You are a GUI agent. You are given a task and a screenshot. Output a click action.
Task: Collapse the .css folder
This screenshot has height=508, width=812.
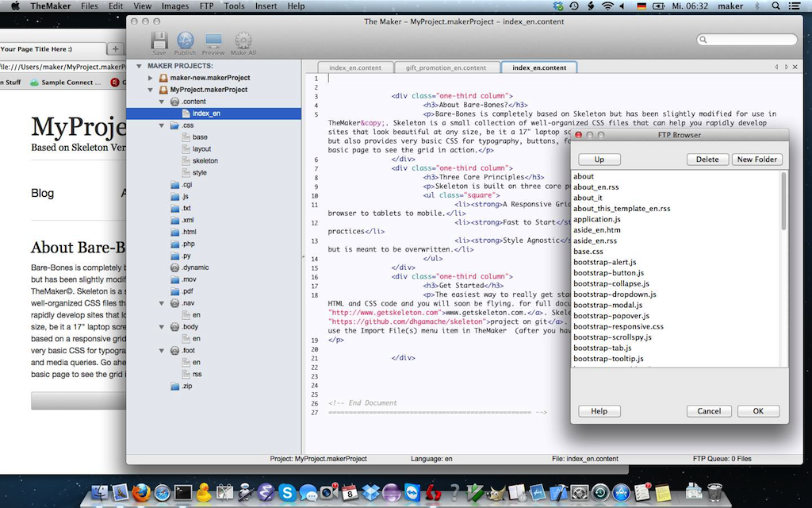point(162,125)
